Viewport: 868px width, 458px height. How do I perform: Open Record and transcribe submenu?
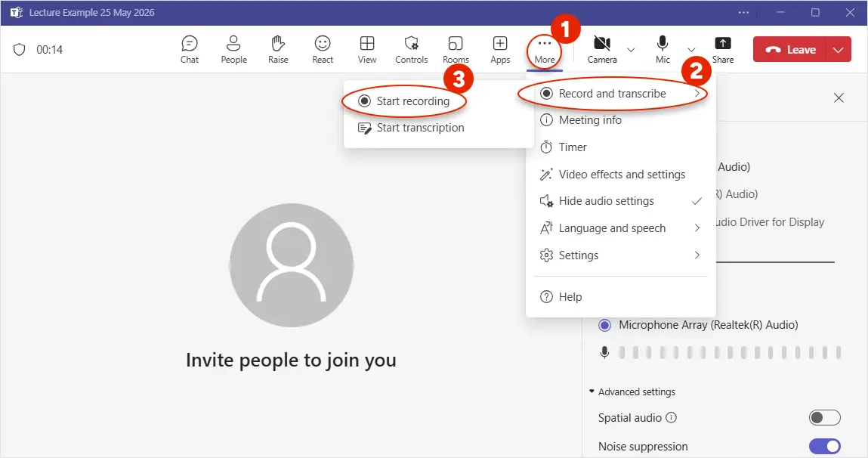620,94
